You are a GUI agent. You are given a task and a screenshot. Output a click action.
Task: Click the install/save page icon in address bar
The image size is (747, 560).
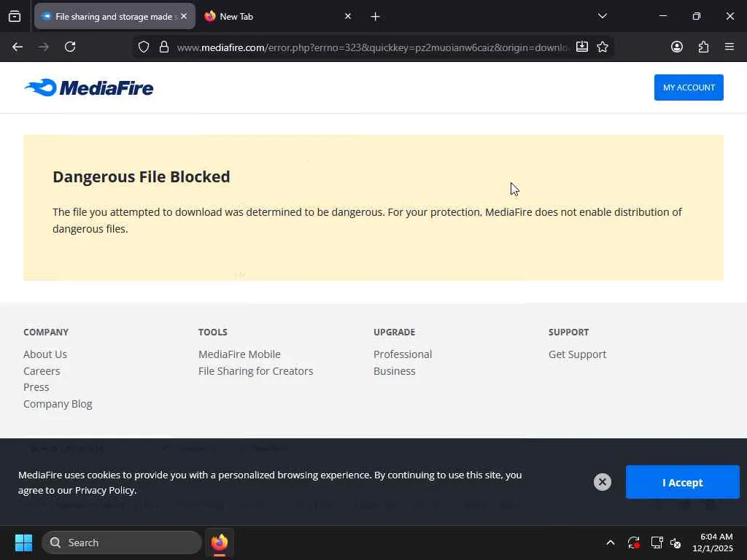point(581,47)
